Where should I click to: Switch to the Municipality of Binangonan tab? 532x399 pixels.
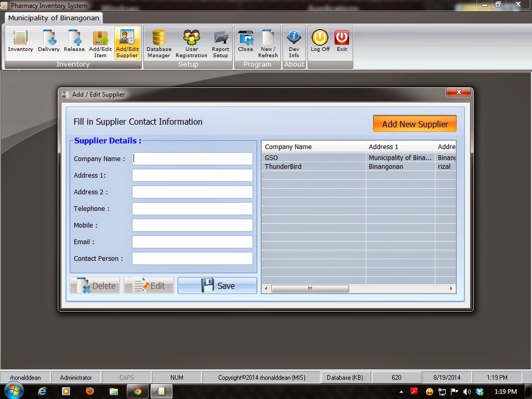(53, 17)
